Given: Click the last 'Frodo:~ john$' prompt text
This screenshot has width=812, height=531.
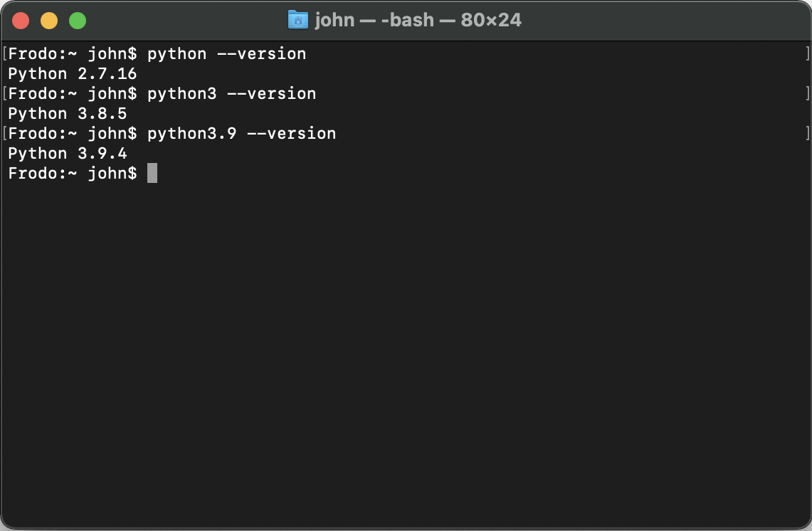Looking at the screenshot, I should 73,173.
